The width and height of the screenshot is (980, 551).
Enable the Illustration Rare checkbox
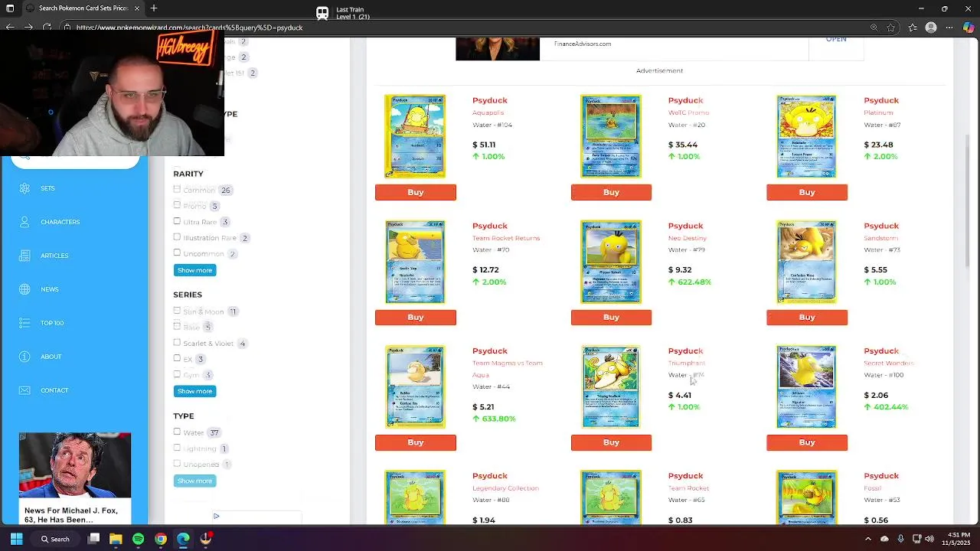click(x=177, y=237)
